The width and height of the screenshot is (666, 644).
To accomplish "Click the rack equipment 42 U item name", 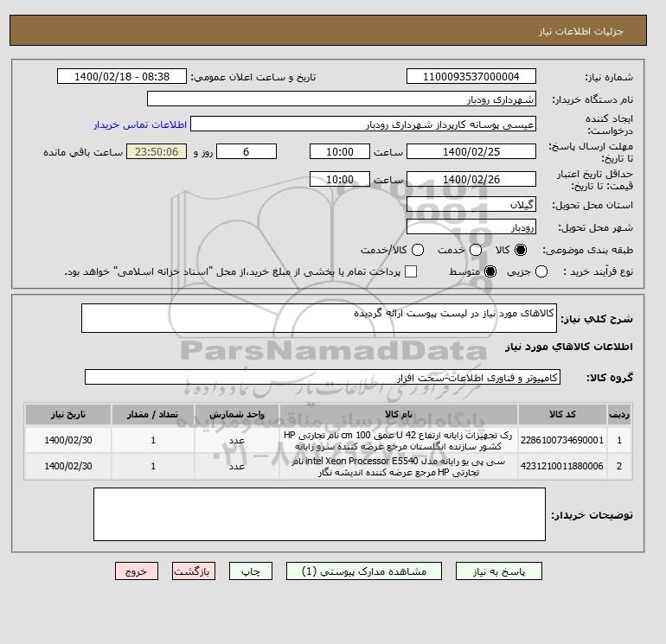I will [x=399, y=441].
